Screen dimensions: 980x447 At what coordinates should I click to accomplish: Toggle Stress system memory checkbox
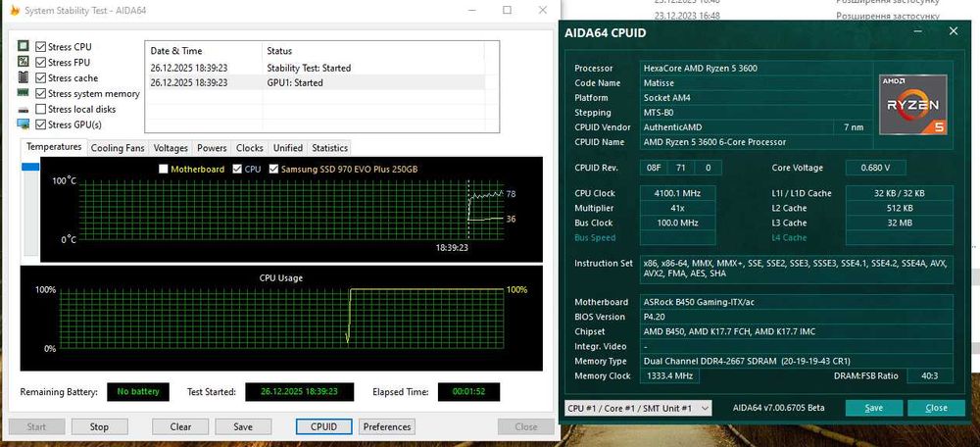40,94
